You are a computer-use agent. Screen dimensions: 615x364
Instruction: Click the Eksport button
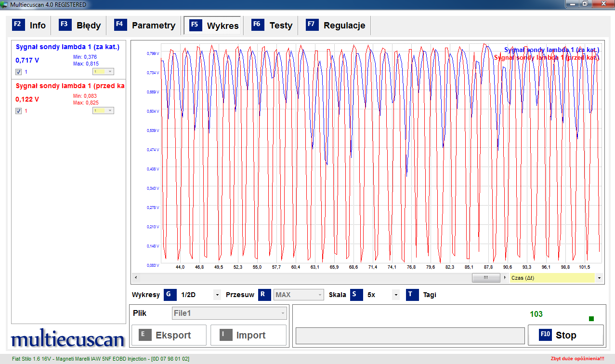(x=169, y=335)
